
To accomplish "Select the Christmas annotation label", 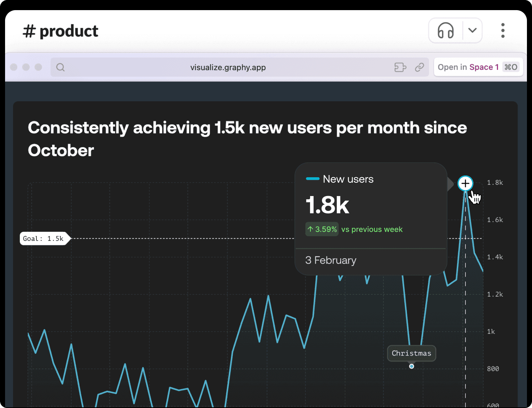I will click(411, 353).
